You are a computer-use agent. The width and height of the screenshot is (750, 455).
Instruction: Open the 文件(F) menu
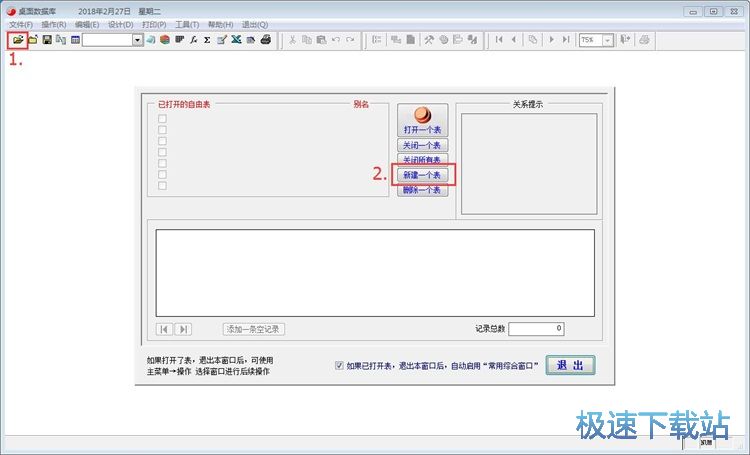pos(21,24)
